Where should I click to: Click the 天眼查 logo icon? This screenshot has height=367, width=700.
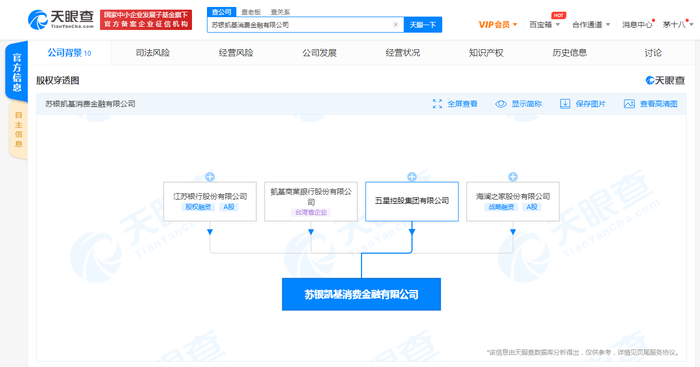[x=38, y=20]
